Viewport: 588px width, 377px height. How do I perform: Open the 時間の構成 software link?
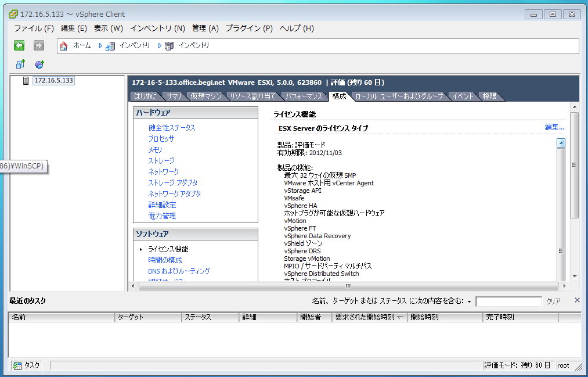tap(165, 260)
